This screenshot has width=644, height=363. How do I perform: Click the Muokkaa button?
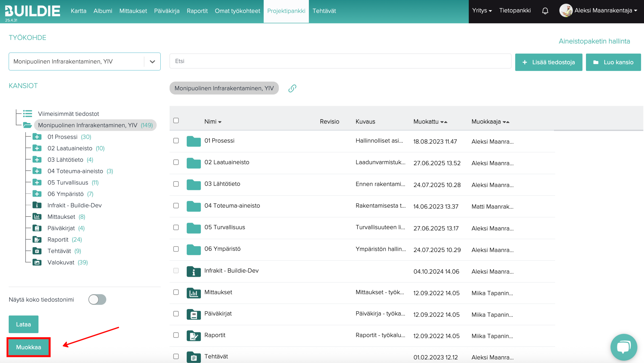[x=29, y=347]
